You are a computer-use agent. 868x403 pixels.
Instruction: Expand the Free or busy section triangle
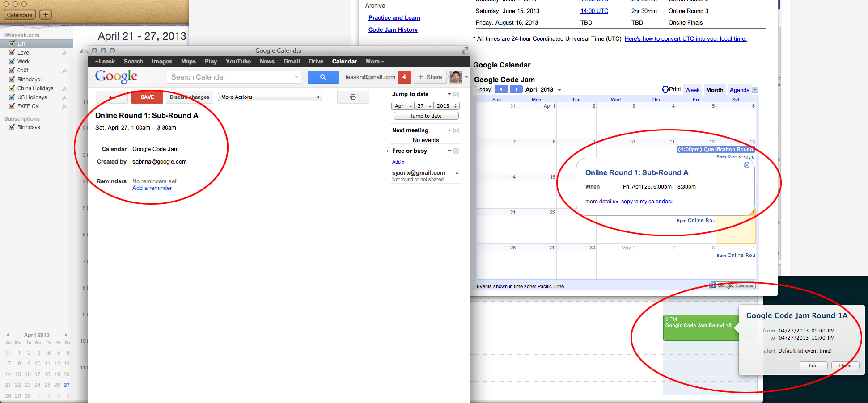point(388,151)
